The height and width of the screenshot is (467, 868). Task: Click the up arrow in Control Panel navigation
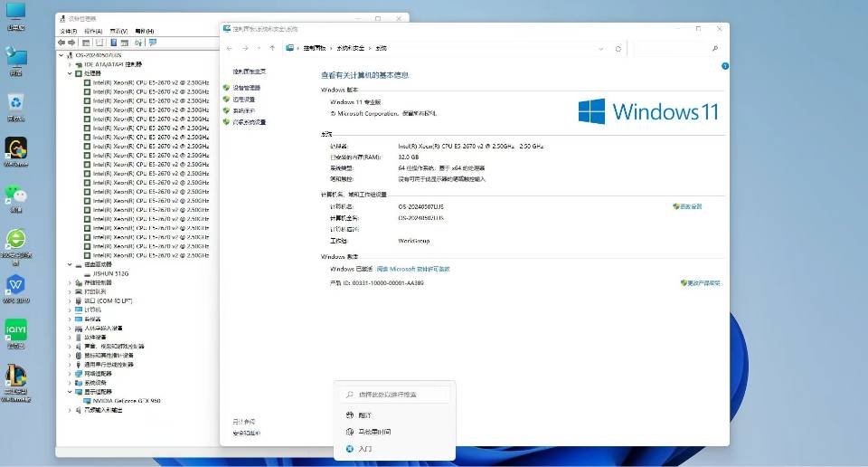(271, 48)
